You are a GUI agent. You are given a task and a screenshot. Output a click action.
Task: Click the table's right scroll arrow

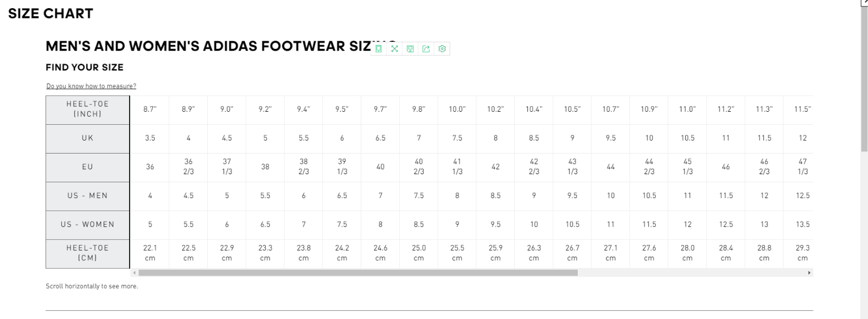tap(809, 273)
